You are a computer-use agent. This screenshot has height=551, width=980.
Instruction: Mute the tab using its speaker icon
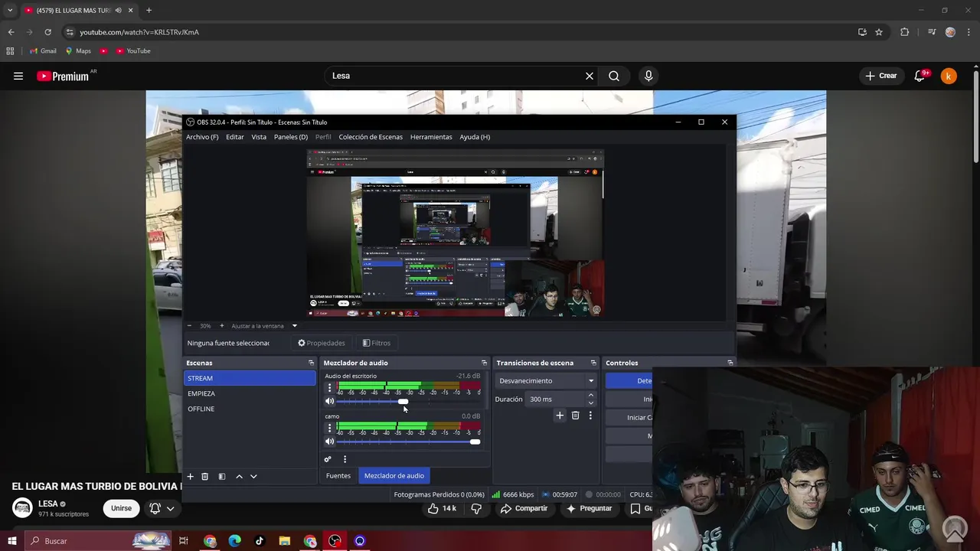point(118,11)
